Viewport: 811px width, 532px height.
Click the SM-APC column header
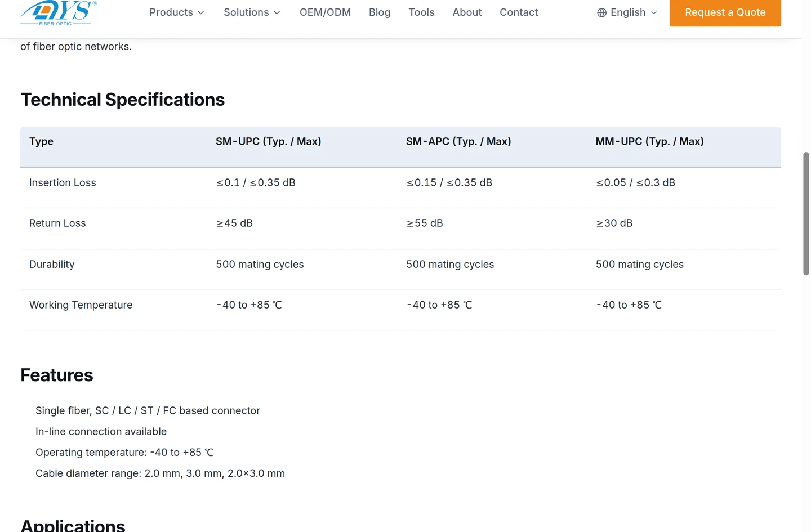458,141
